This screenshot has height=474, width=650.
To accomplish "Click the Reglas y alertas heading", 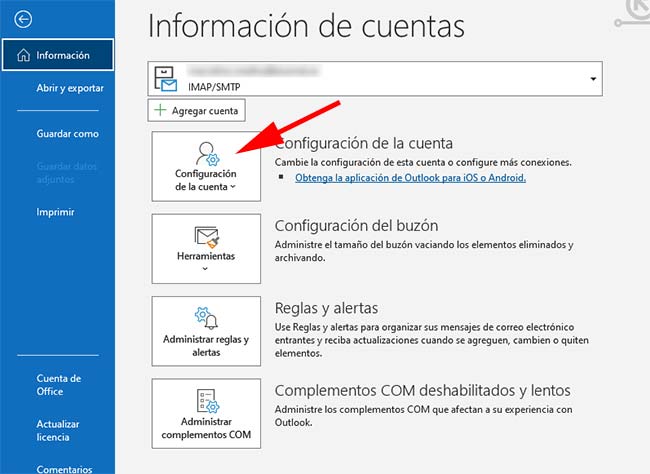I will (327, 308).
